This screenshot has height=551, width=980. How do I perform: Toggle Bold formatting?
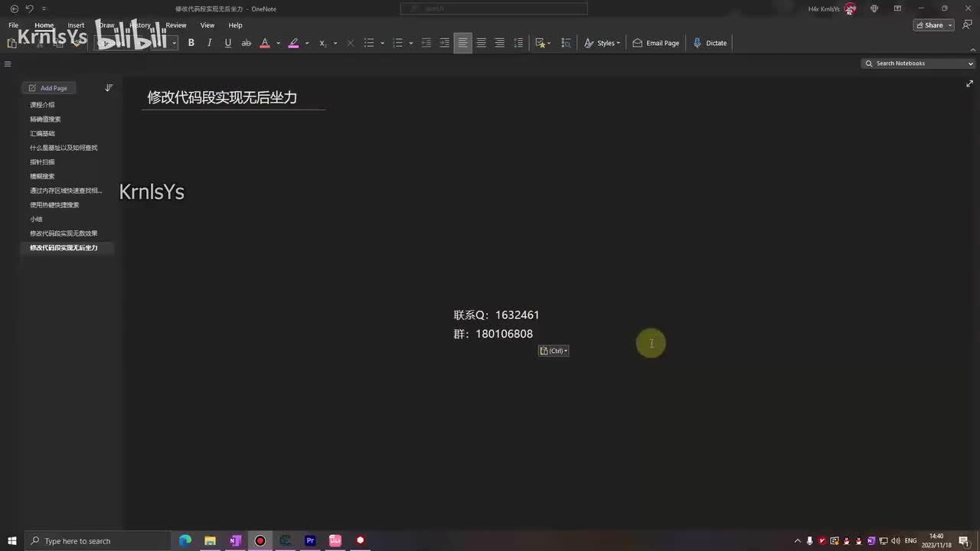[191, 43]
